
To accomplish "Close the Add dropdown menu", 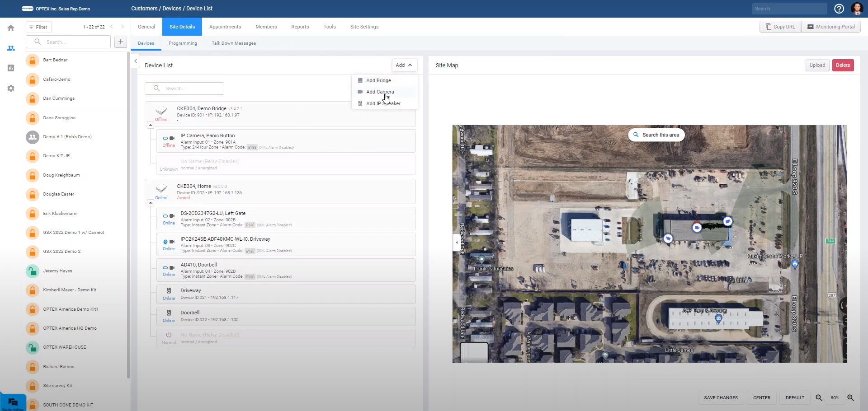I will (x=404, y=65).
